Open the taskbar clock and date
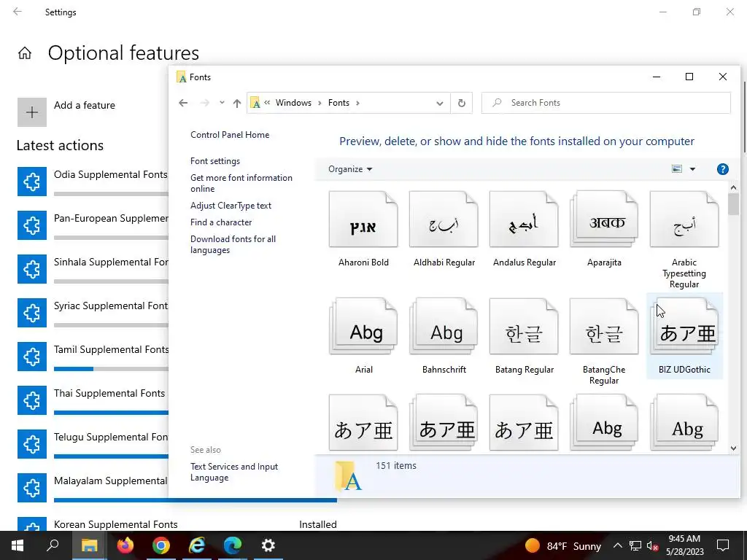This screenshot has width=747, height=560. coord(684,545)
